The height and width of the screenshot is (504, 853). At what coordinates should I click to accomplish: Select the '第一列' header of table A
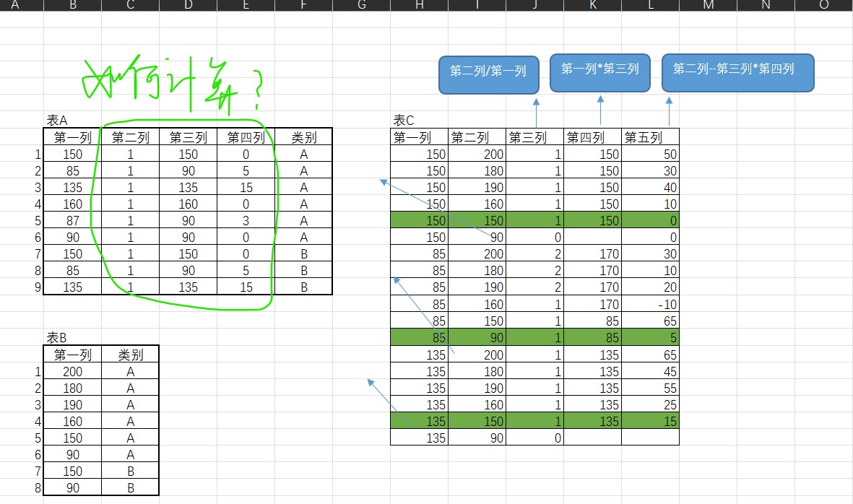click(x=72, y=137)
